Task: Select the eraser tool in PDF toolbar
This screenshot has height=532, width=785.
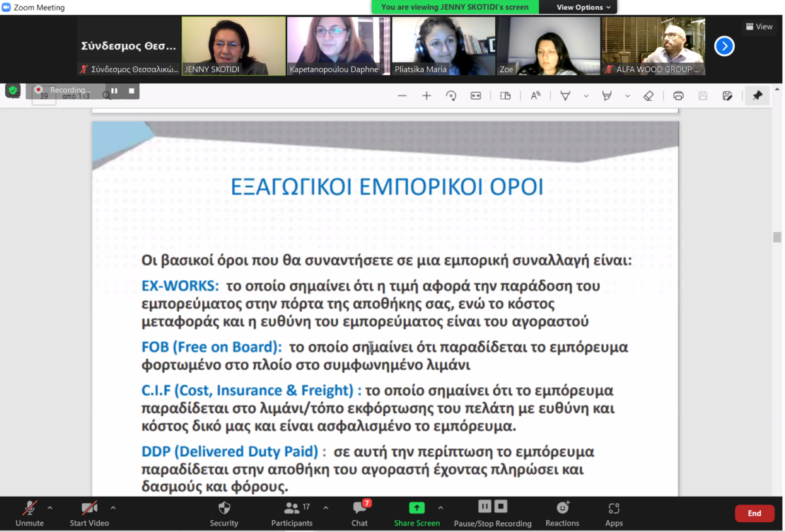Action: 648,96
